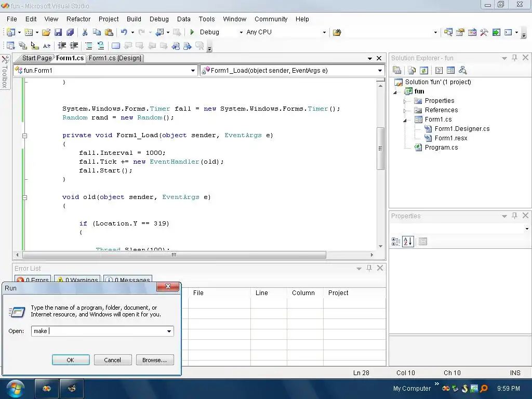
Task: Open the Build menu
Action: point(134,19)
